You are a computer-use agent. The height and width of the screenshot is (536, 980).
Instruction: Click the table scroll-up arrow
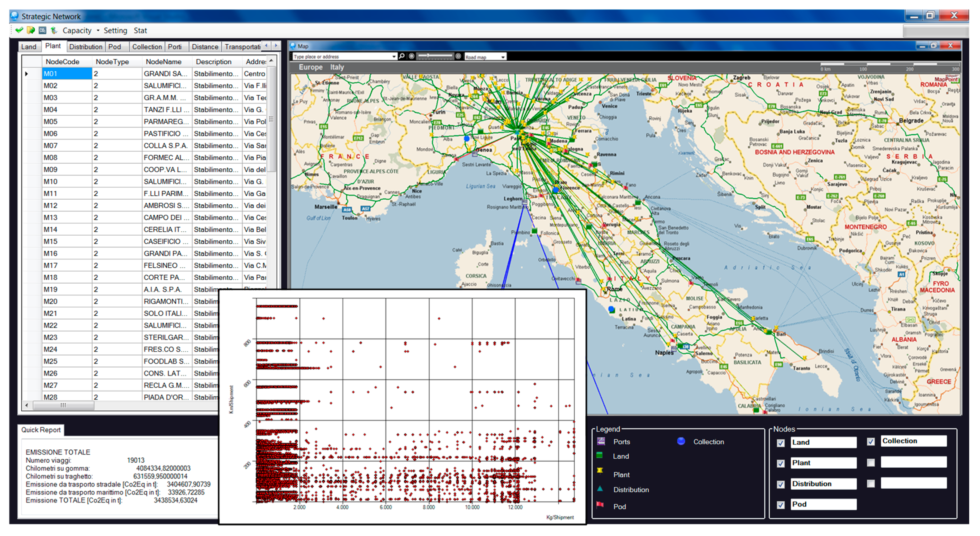271,61
